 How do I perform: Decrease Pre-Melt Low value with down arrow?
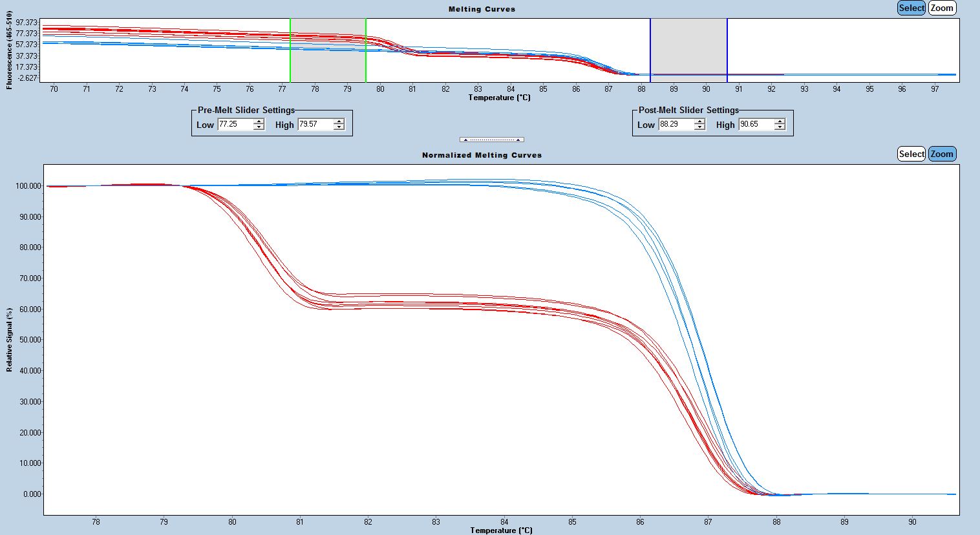click(259, 127)
